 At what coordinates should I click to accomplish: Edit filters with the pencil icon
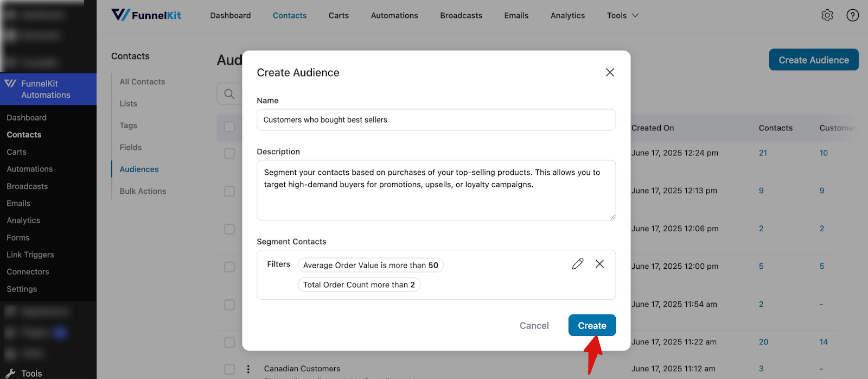click(x=578, y=264)
